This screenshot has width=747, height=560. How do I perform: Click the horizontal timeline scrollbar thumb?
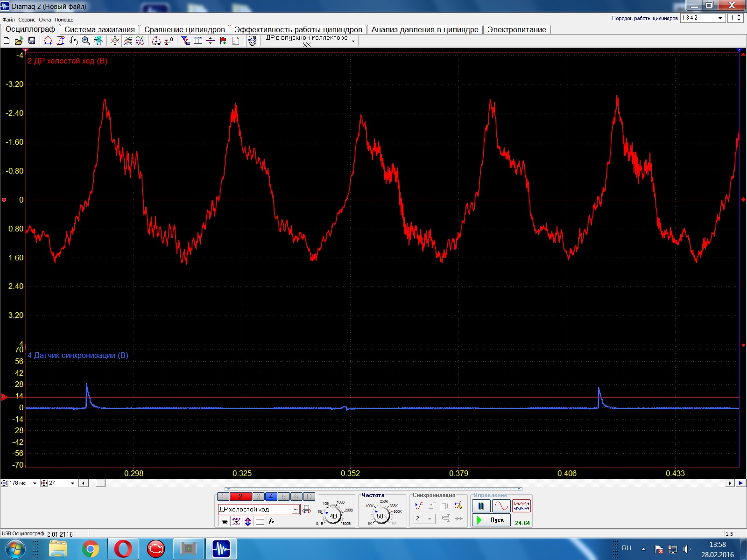coord(100,483)
